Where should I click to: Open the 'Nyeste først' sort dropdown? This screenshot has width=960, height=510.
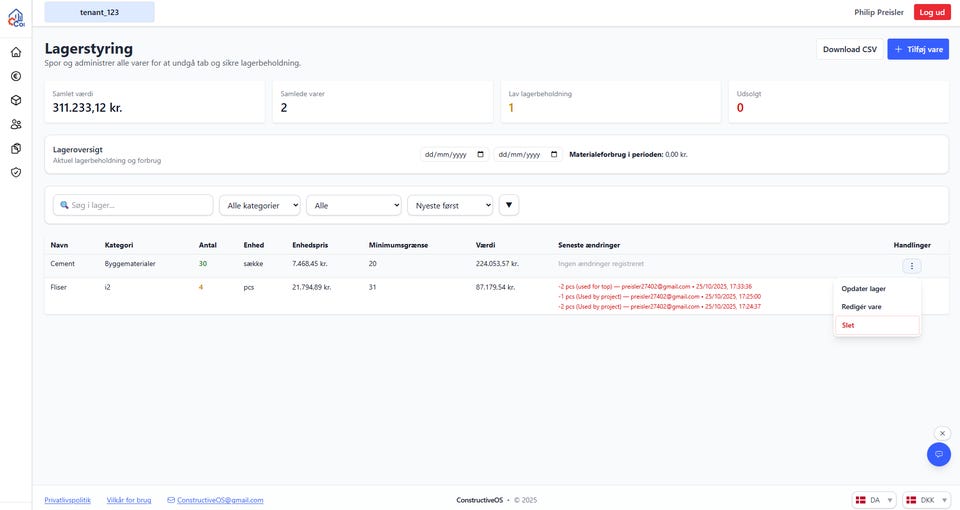pos(449,205)
